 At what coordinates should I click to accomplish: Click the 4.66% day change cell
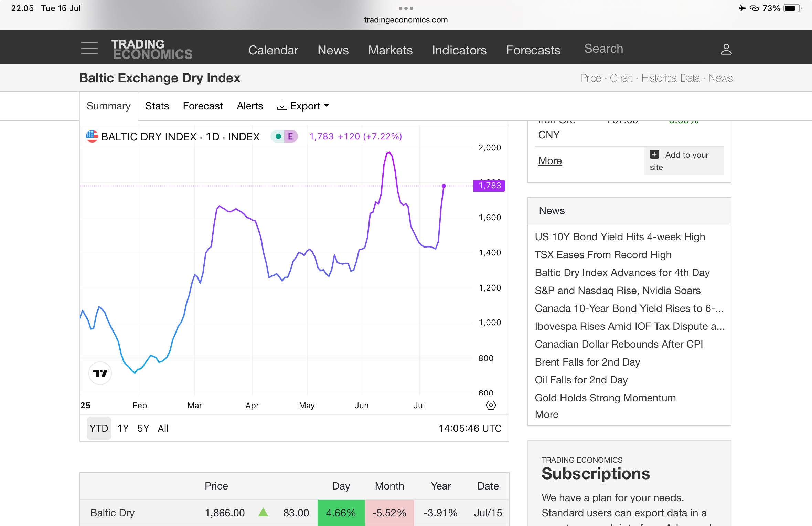[x=341, y=513]
